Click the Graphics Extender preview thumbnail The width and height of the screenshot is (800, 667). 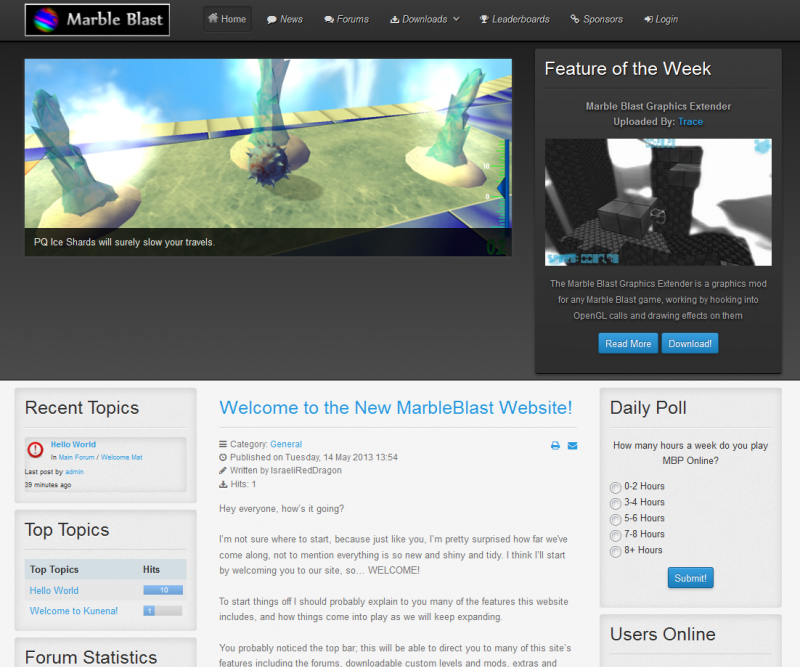[x=658, y=202]
